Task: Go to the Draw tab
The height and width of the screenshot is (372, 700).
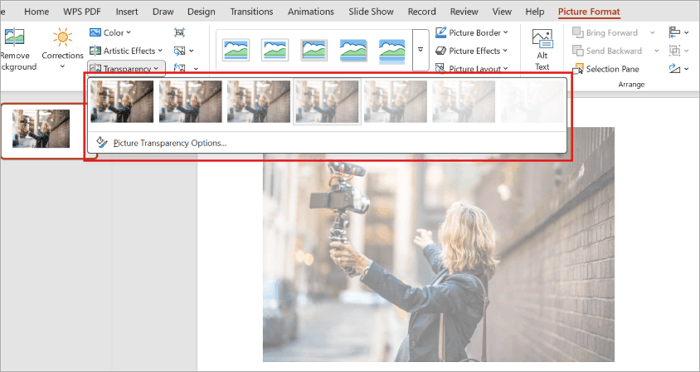Action: pyautogui.click(x=163, y=12)
